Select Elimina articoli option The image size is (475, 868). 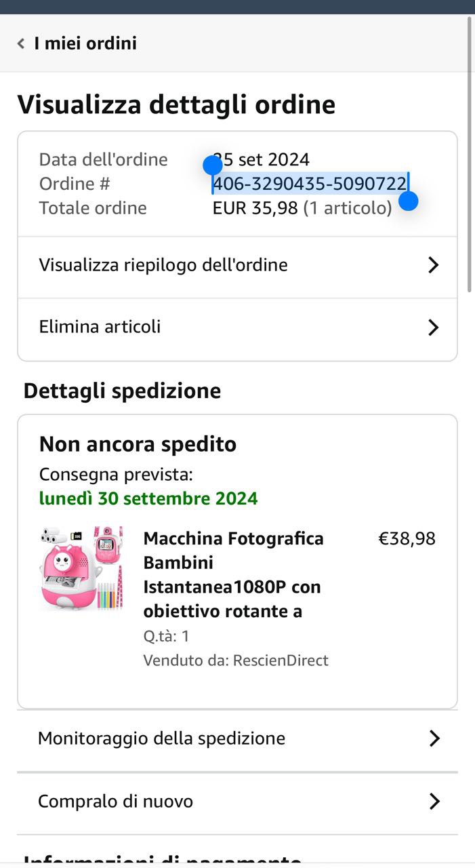100,327
